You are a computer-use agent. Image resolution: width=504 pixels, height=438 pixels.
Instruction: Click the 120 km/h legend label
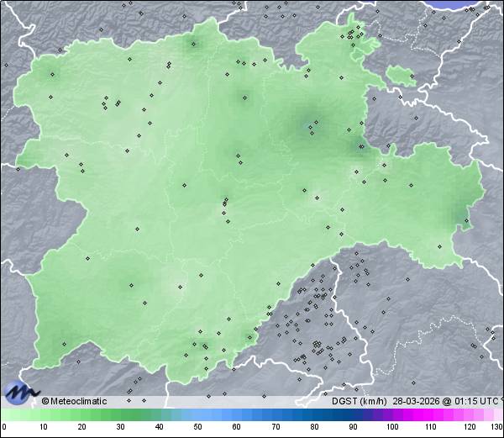[x=470, y=427]
